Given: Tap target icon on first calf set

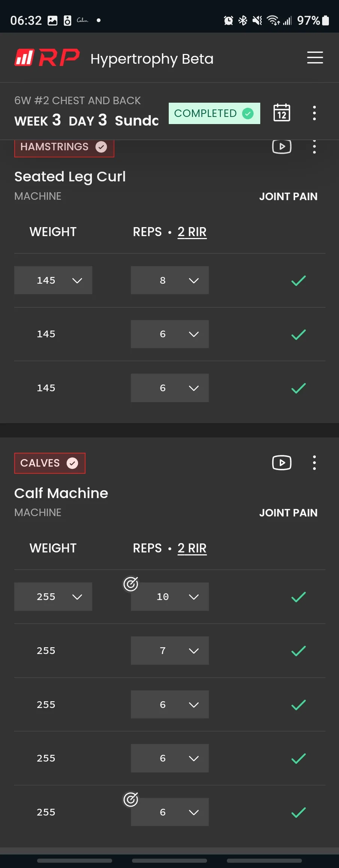Looking at the screenshot, I should coord(131,584).
